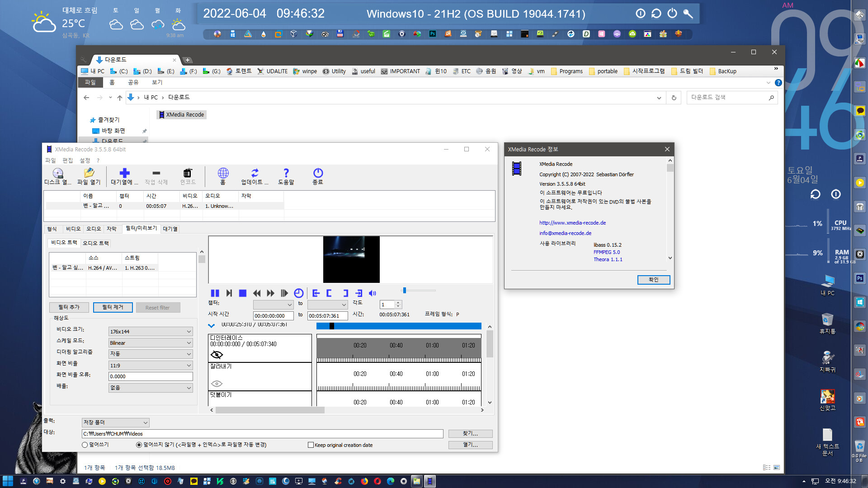Open the 파일 menu in XMedia Recode
868x488 pixels.
pyautogui.click(x=50, y=160)
